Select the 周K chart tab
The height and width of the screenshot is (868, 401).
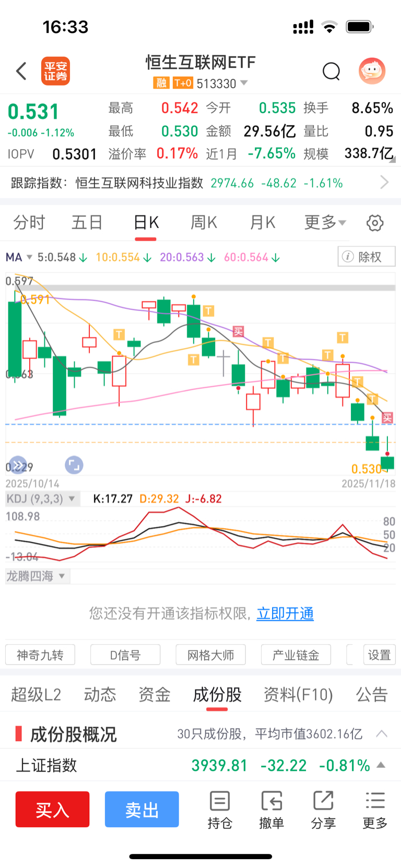point(204,222)
